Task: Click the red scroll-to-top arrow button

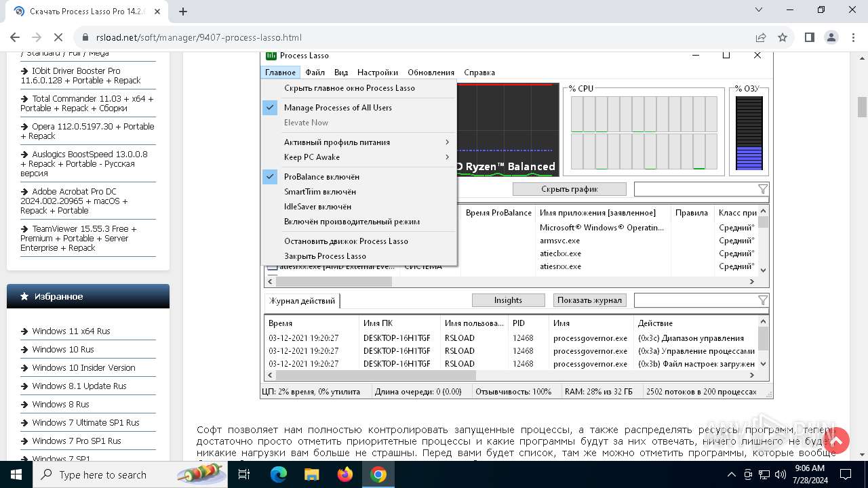Action: (x=836, y=441)
